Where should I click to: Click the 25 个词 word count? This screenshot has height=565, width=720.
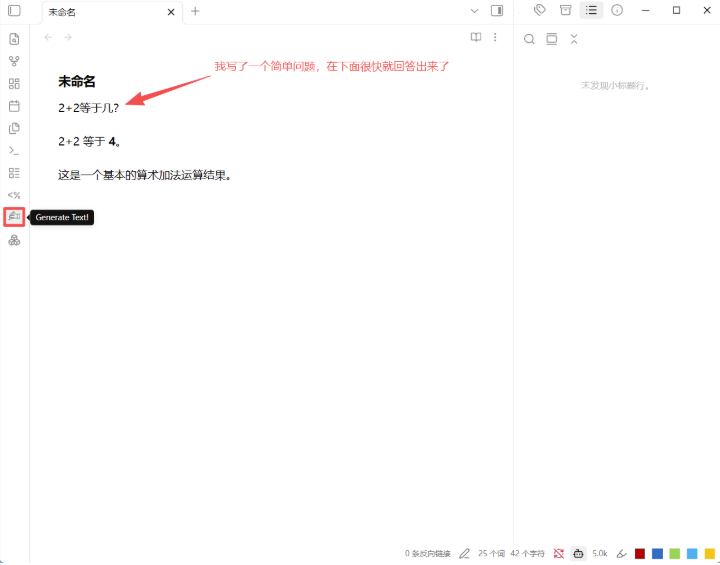(x=492, y=554)
